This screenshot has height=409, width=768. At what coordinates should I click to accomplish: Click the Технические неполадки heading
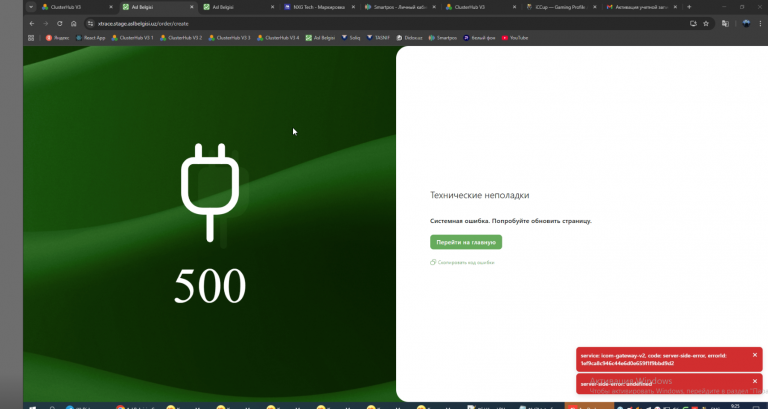tap(480, 195)
